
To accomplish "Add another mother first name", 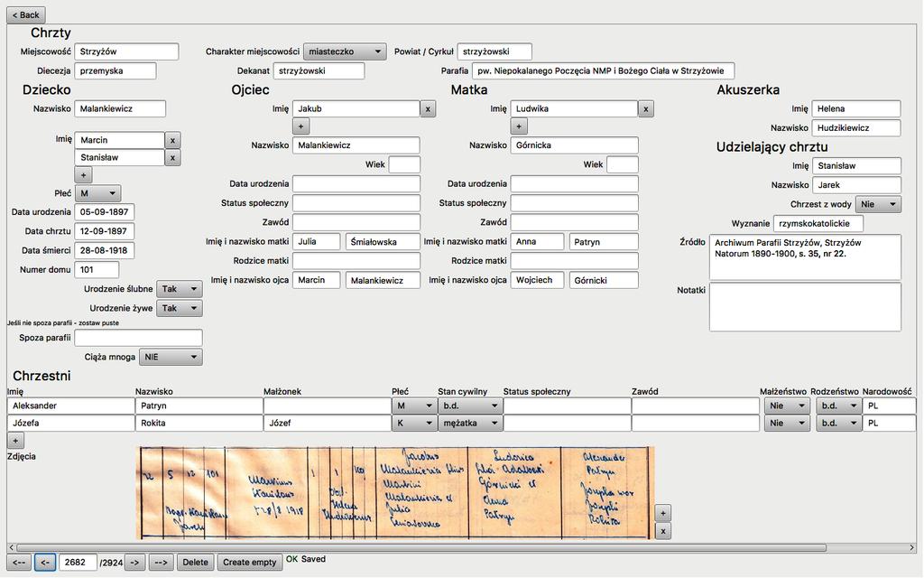I will [x=519, y=126].
